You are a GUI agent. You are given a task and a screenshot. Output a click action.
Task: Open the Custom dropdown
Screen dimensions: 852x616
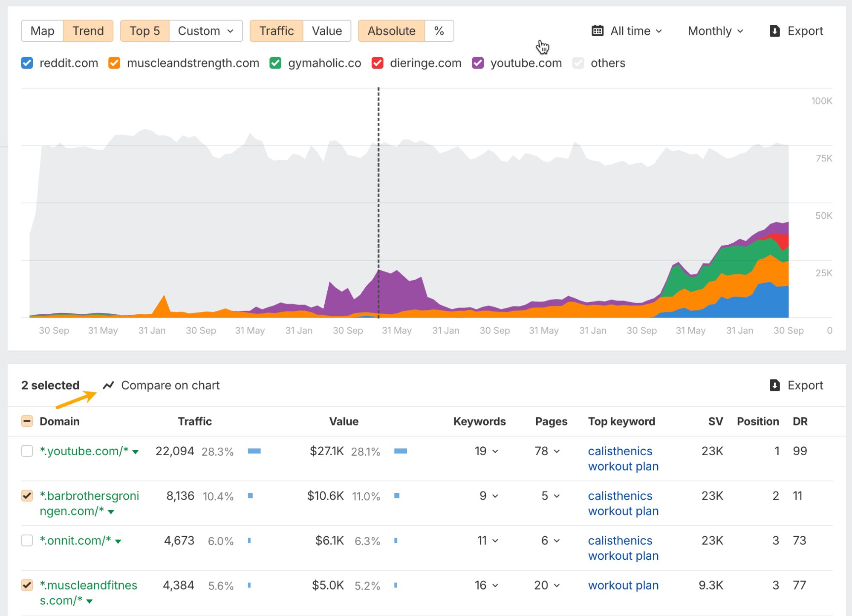click(205, 31)
